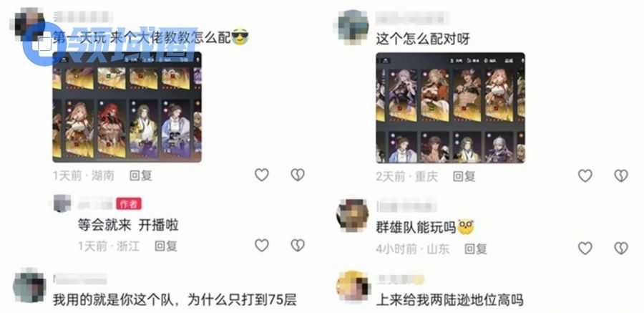Viewport: 644px width, 313px height.
Task: Click 回复 under the 重庆 comment
Action: 464,177
